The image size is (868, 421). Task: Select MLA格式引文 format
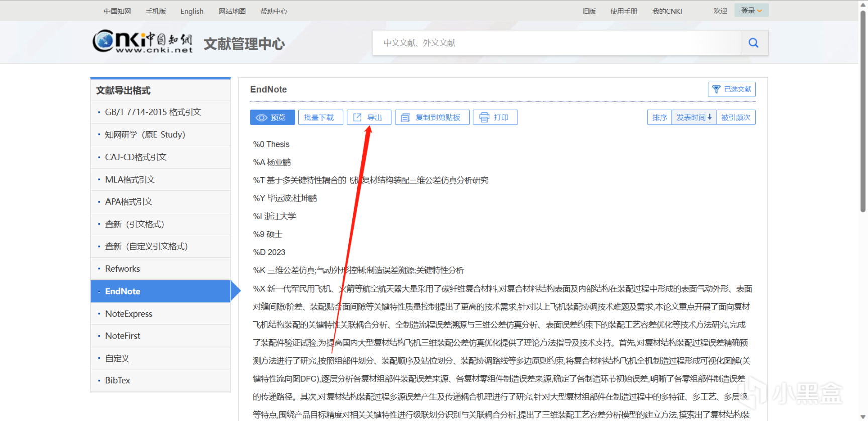161,179
